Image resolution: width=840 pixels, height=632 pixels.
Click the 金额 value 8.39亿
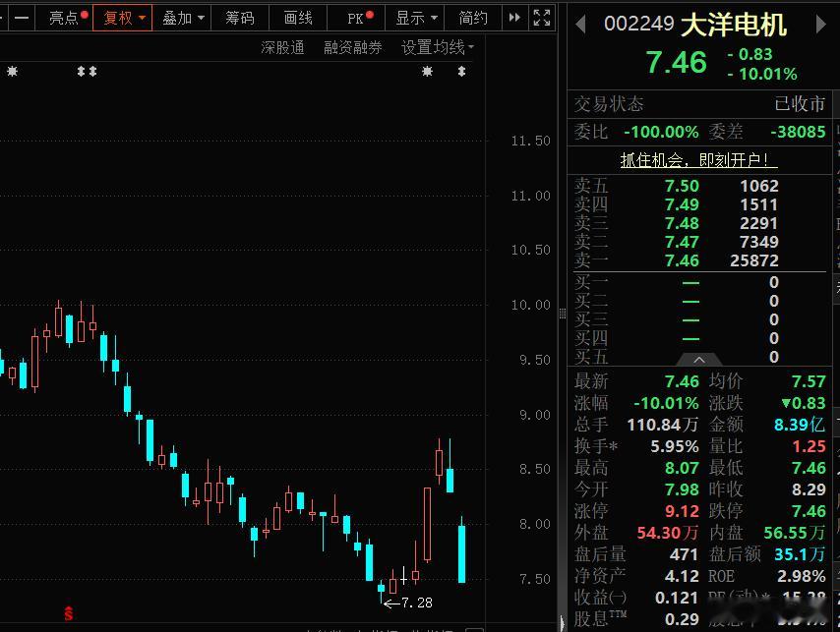[800, 425]
